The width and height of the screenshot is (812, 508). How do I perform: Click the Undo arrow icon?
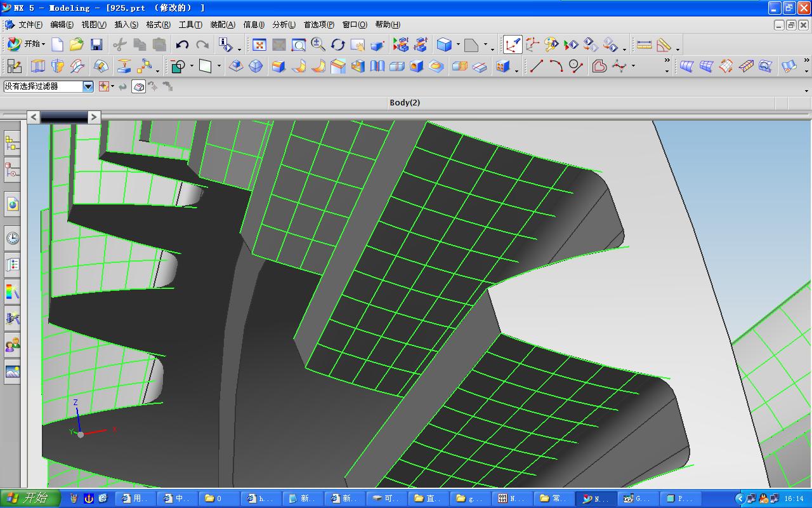coord(182,44)
